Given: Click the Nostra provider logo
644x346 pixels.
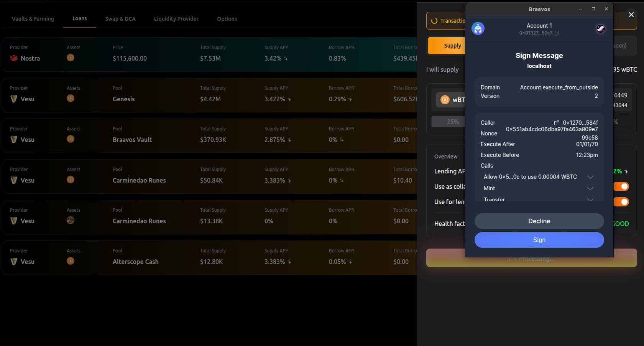Looking at the screenshot, I should [x=14, y=58].
